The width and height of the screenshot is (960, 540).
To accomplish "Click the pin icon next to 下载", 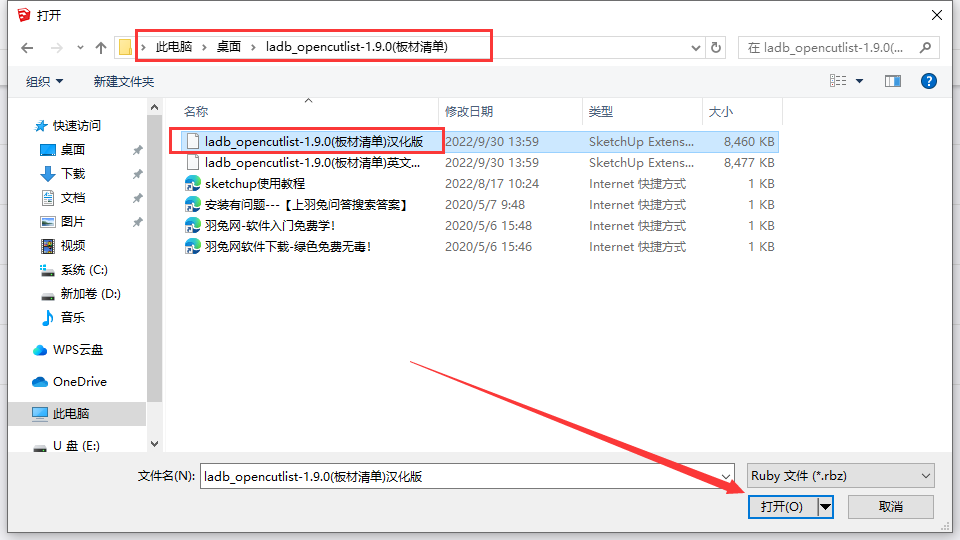I will 138,174.
